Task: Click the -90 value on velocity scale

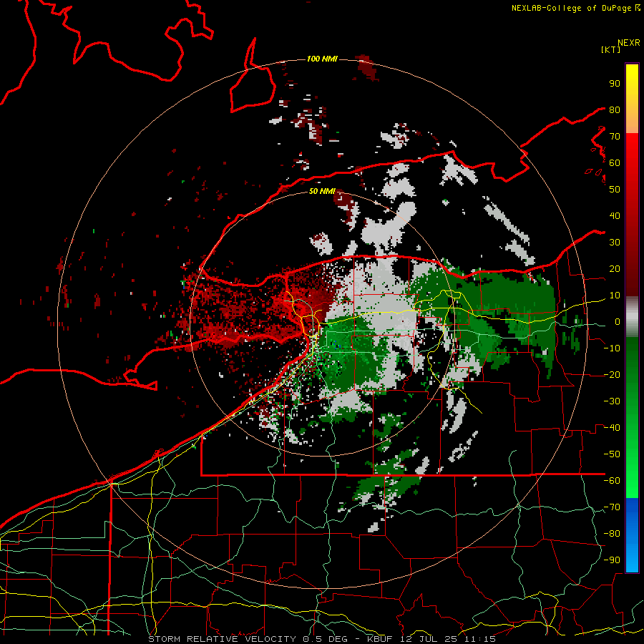Action: [612, 560]
